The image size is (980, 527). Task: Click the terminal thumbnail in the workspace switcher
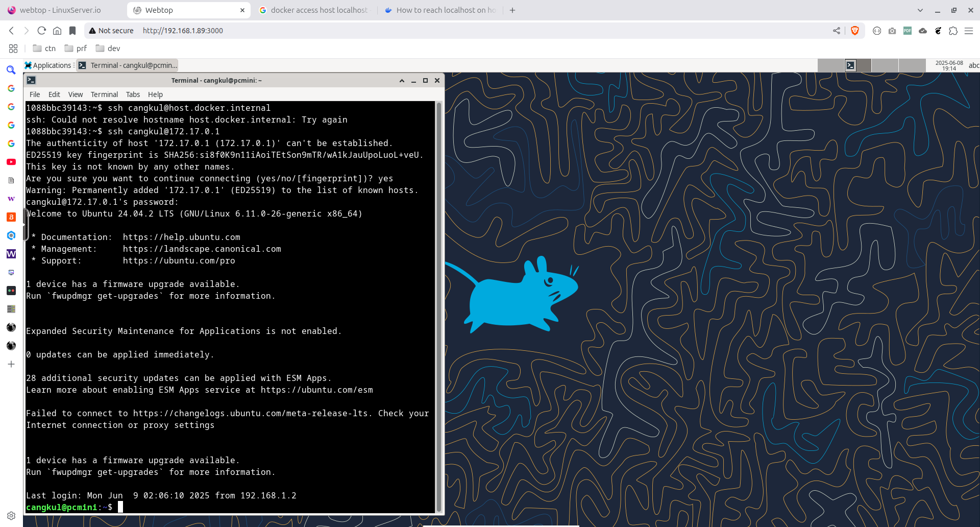coord(850,65)
